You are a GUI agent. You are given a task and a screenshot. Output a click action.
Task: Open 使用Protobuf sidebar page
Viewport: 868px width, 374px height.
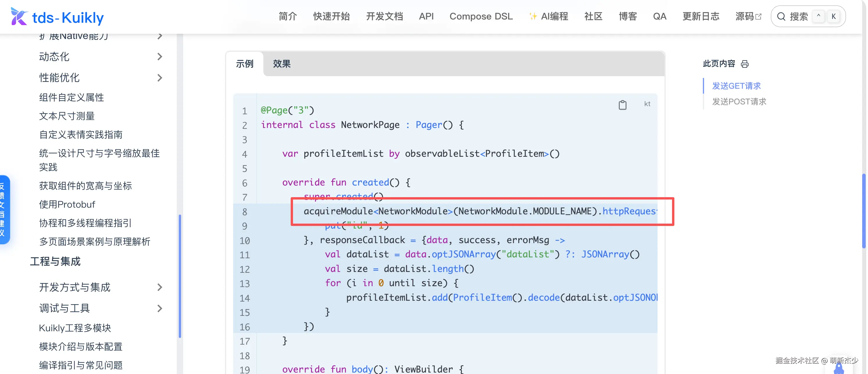click(x=67, y=204)
